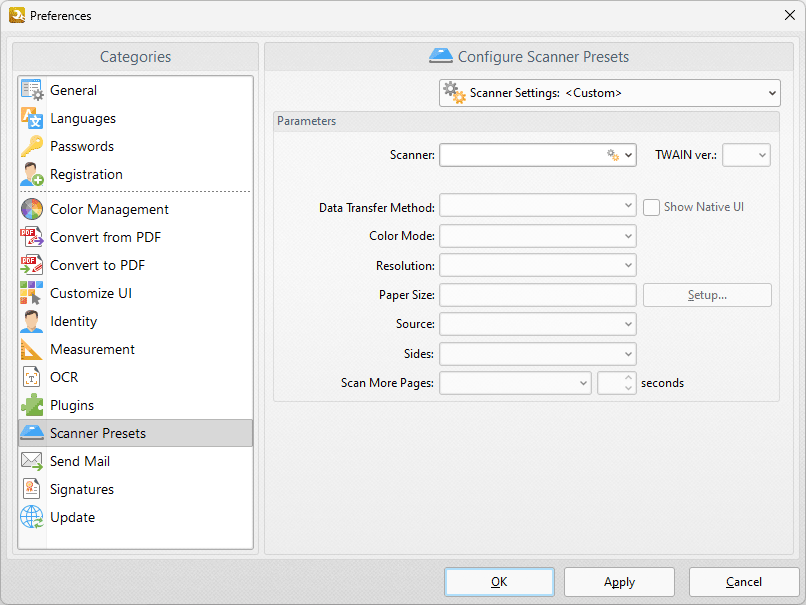This screenshot has width=806, height=605.
Task: Click the OK button
Action: 499,582
